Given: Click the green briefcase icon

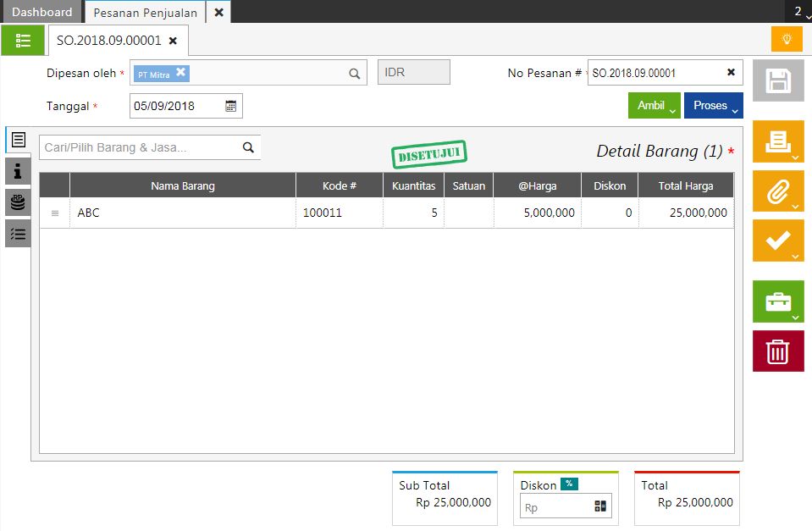Looking at the screenshot, I should pos(778,301).
